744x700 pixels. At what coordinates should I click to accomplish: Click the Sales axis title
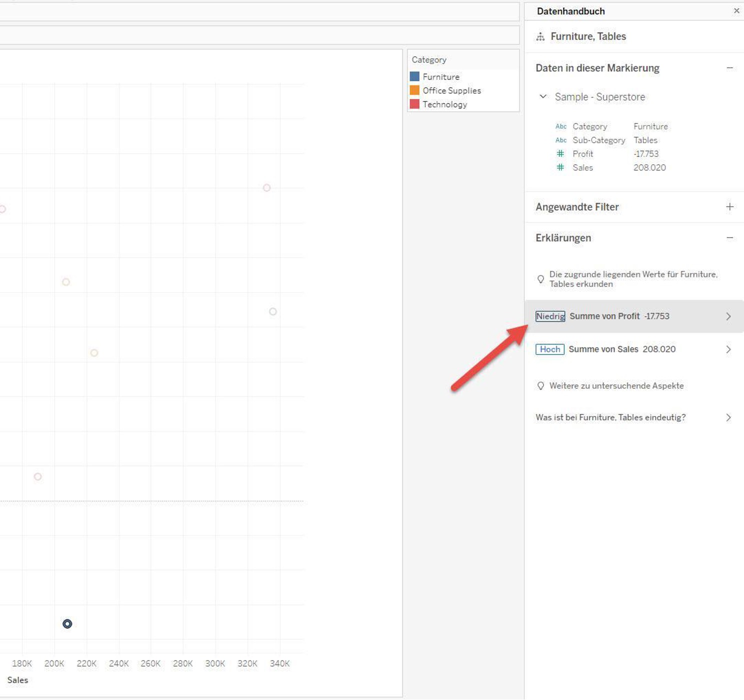coord(17,680)
